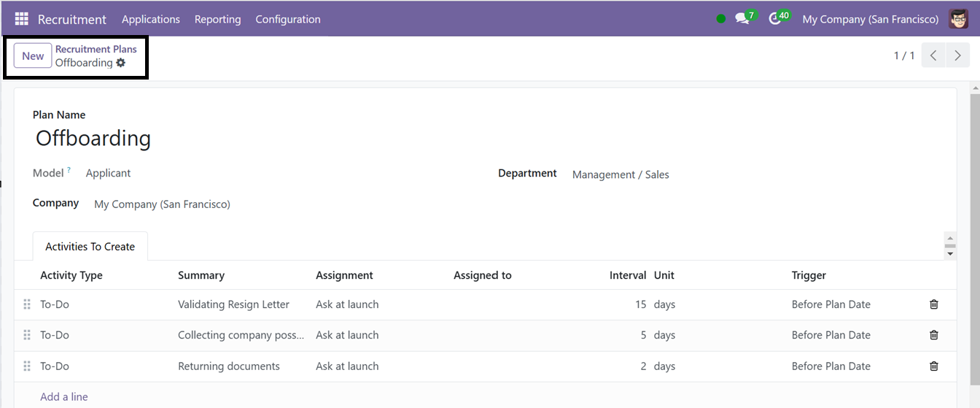The image size is (980, 408).
Task: Open the Reporting menu
Action: pyautogui.click(x=217, y=19)
